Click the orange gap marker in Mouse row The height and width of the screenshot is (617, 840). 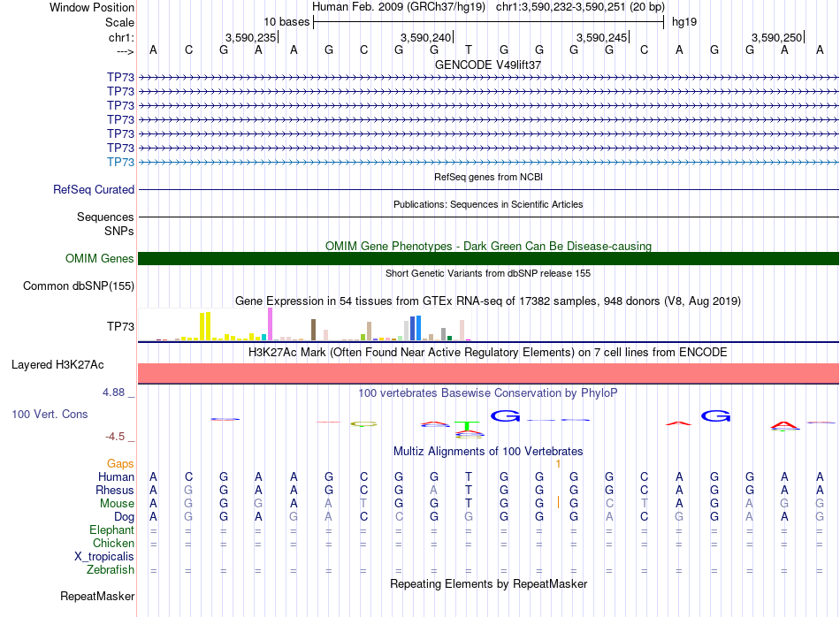coord(558,502)
